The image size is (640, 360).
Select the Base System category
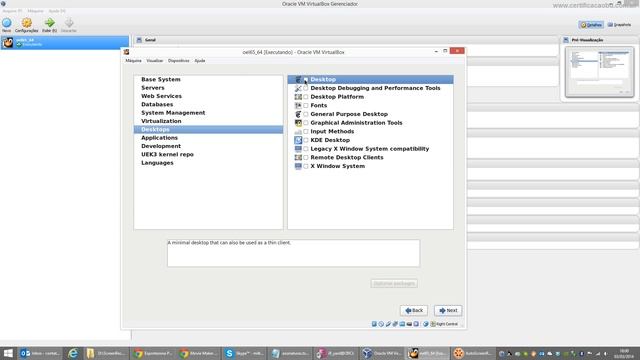[x=208, y=80]
